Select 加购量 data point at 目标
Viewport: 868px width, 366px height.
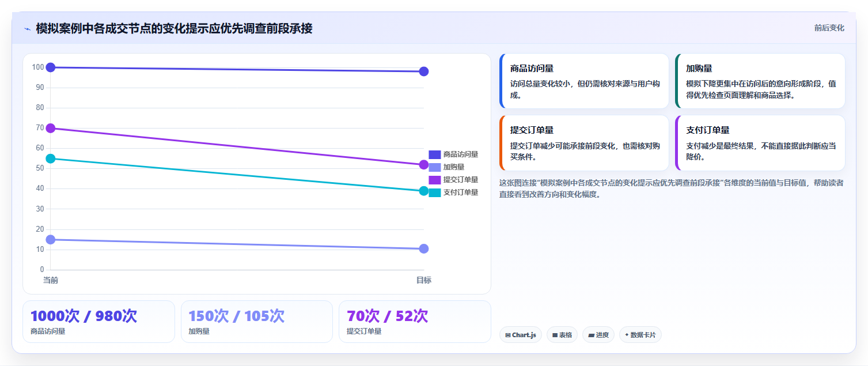[x=424, y=248]
